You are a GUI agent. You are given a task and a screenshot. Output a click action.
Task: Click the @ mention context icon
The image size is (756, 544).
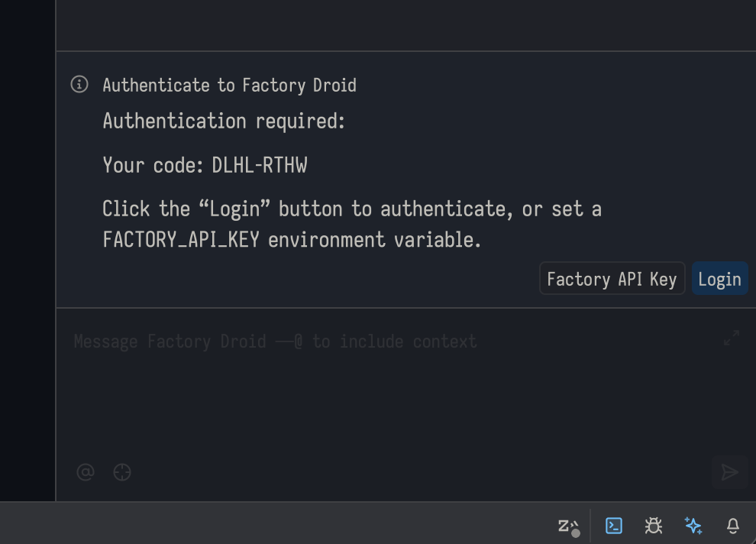point(86,472)
